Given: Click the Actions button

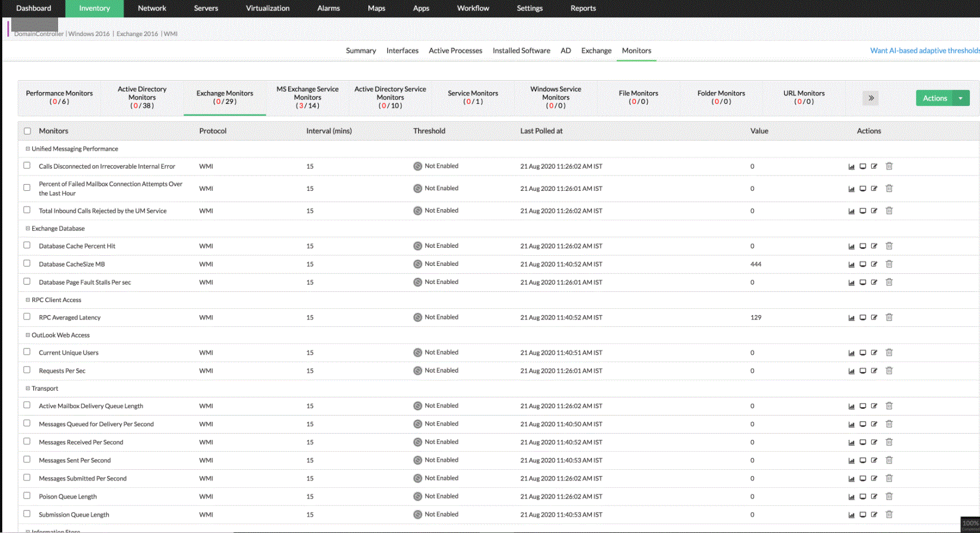Looking at the screenshot, I should pos(935,98).
